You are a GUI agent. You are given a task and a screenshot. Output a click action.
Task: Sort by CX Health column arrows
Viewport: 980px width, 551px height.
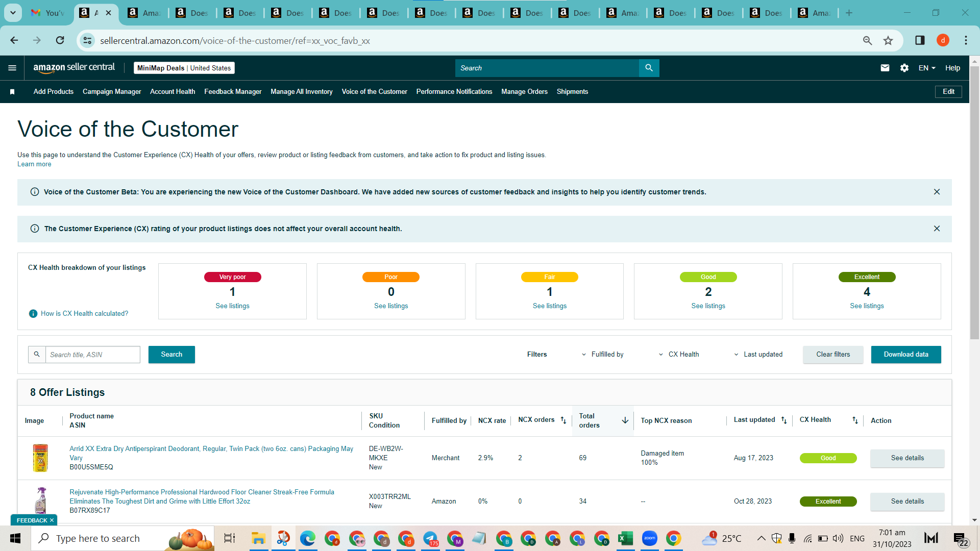(x=855, y=420)
